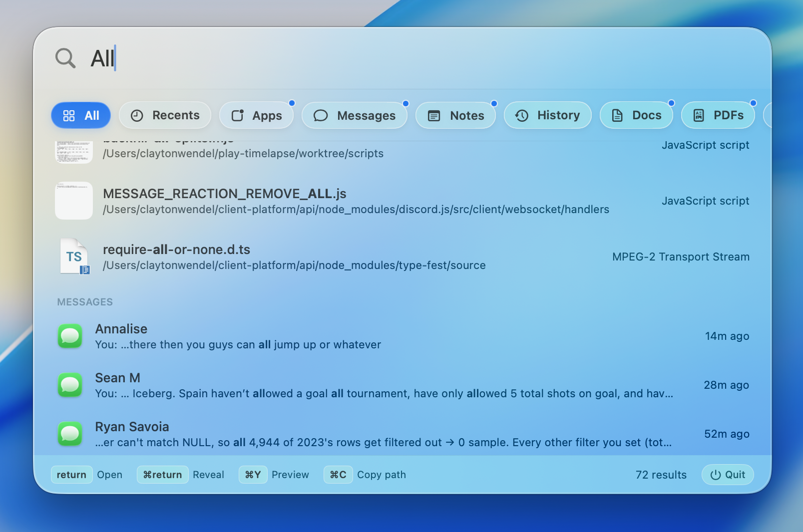803x532 pixels.
Task: Click Ryan Savoia preview about 2023's rows
Action: tap(384, 443)
